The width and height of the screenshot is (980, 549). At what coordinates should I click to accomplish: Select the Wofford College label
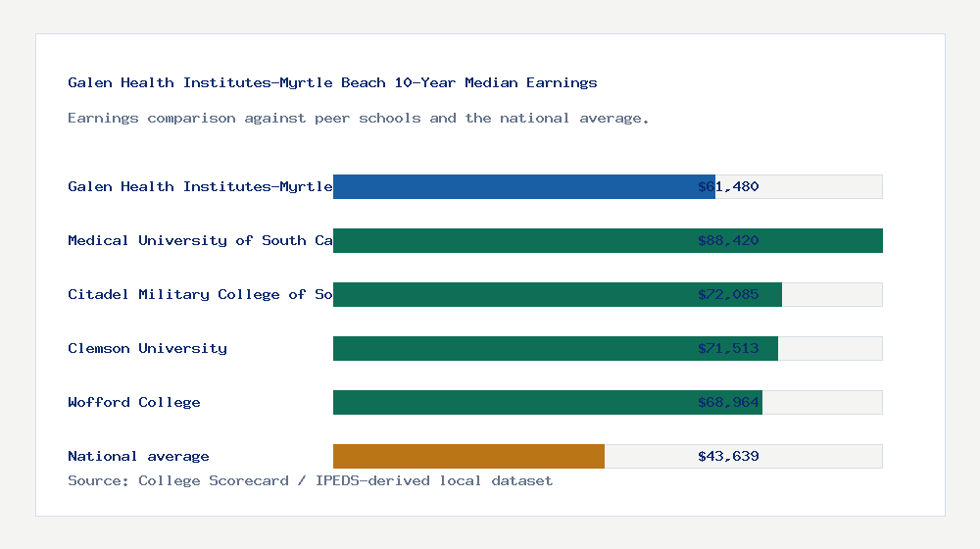point(134,402)
